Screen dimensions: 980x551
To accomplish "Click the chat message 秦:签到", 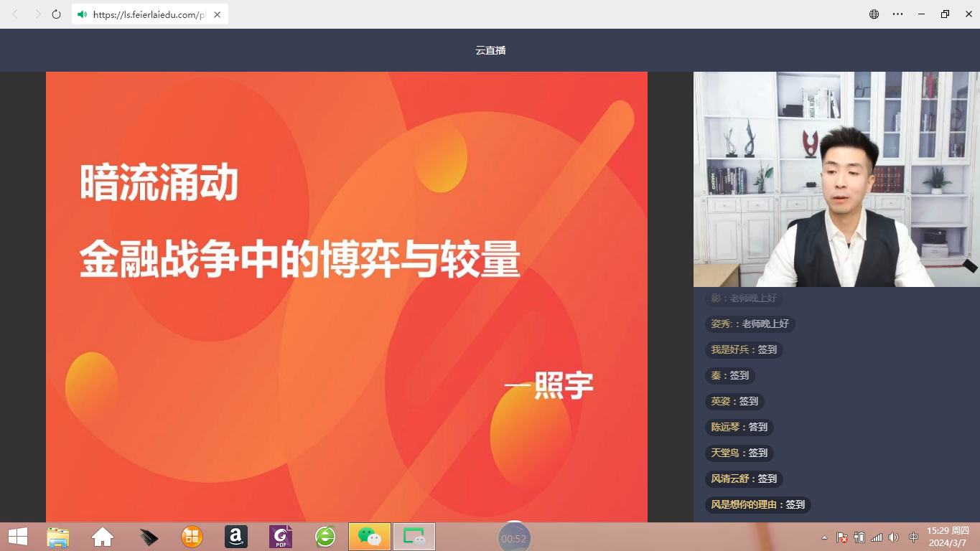I will coord(729,375).
